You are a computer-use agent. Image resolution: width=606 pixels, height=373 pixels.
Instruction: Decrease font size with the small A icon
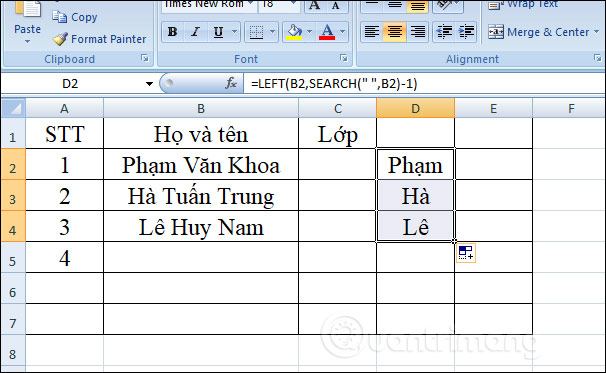tap(335, 5)
